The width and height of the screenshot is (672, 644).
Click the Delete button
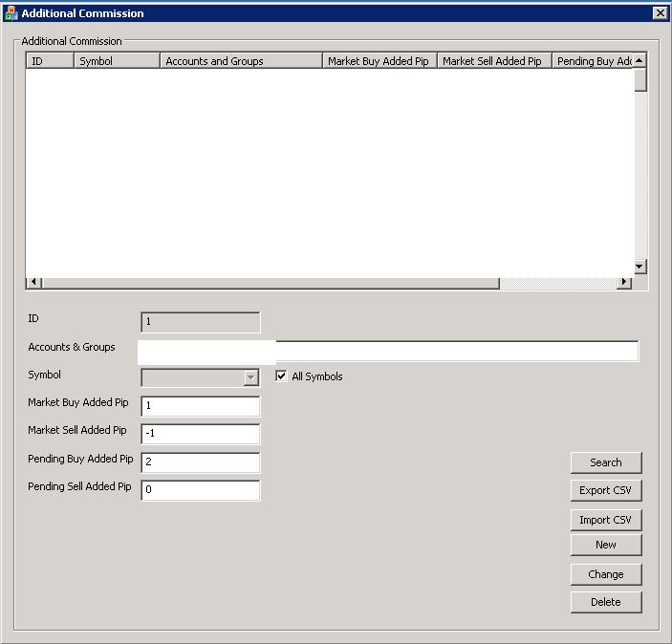(x=605, y=602)
